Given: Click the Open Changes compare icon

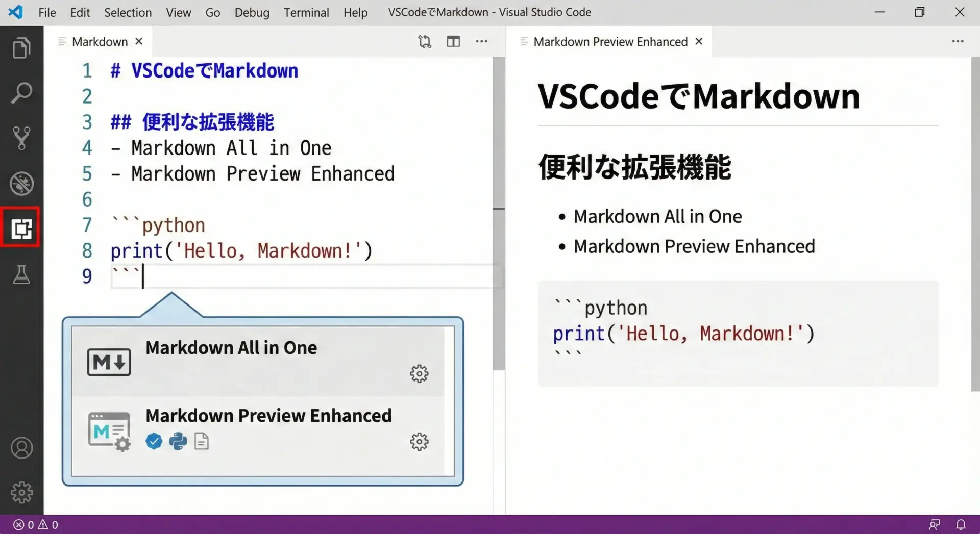Looking at the screenshot, I should click(424, 42).
